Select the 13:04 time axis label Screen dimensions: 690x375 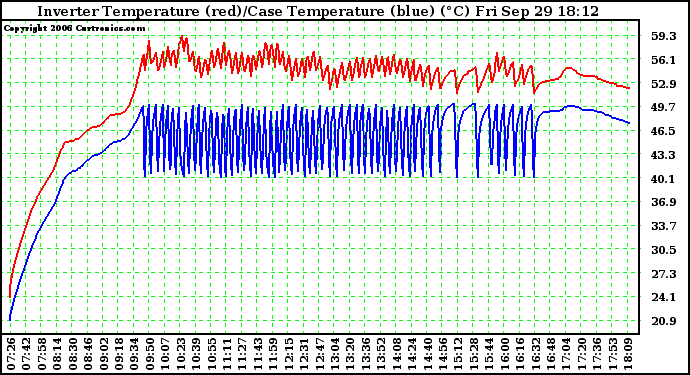335,354
